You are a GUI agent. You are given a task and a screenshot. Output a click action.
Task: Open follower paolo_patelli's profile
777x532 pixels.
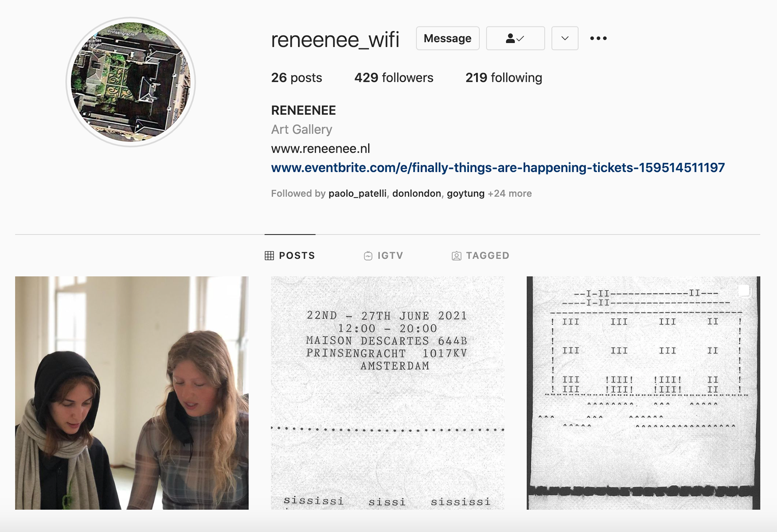coord(357,194)
